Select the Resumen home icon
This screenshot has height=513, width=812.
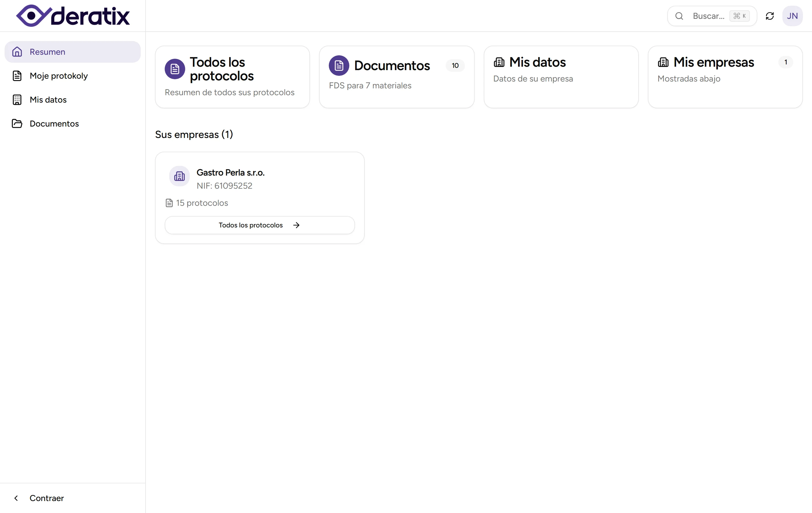click(x=17, y=52)
